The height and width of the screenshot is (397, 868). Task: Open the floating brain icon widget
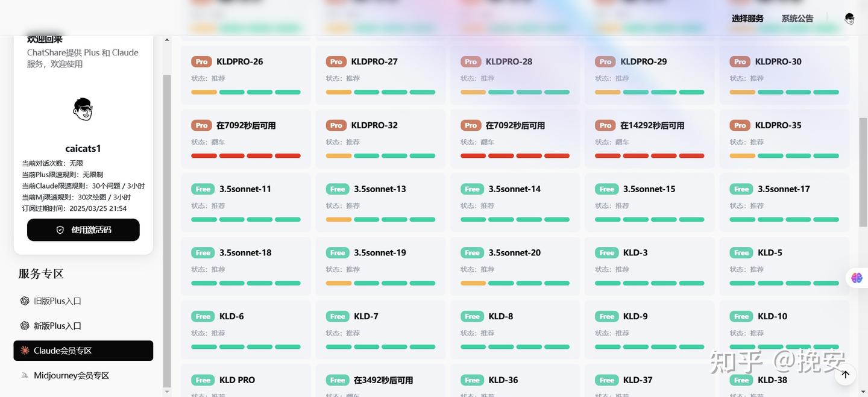857,278
